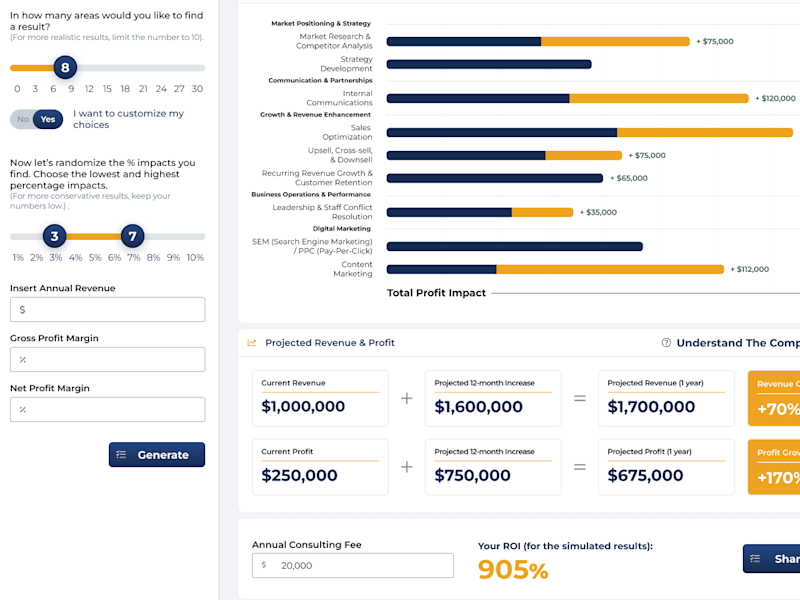Click the Projected Profit $675,000 card
This screenshot has width=800, height=600.
tap(666, 467)
